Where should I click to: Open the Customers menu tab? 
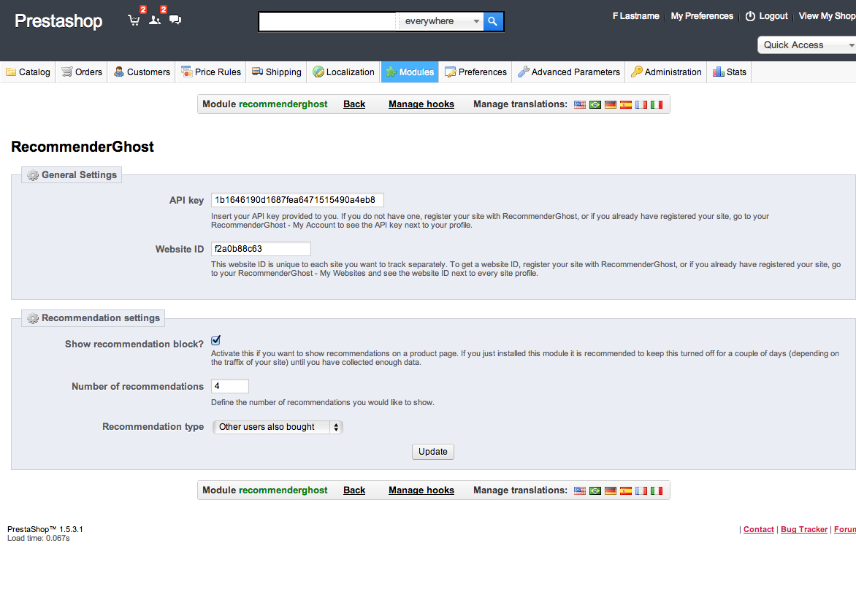(142, 72)
